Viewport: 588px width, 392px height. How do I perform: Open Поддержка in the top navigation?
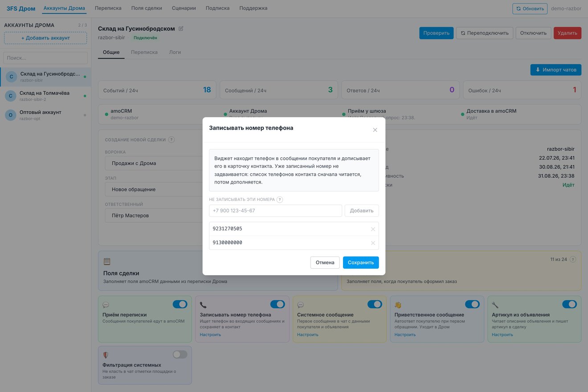(253, 8)
